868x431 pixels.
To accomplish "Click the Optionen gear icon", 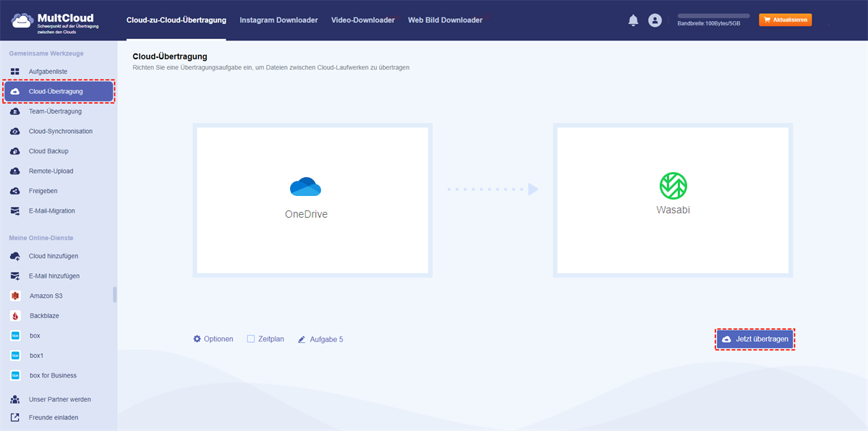I will [x=197, y=338].
